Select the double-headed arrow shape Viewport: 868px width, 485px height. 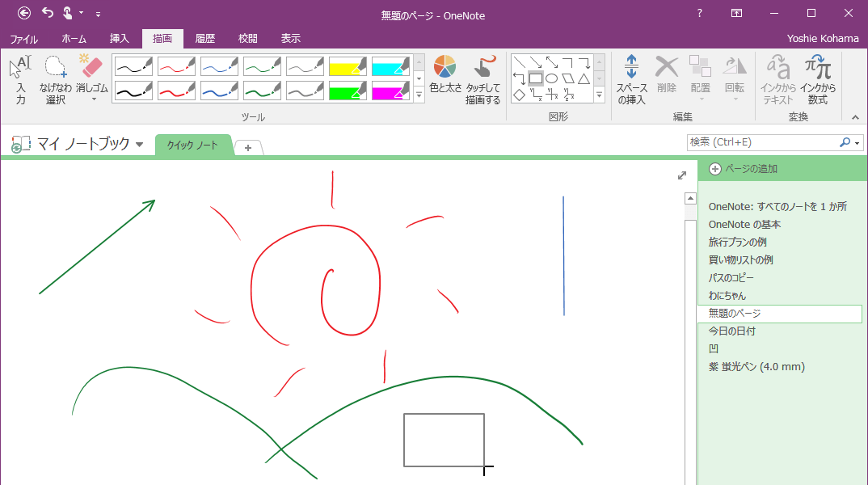coord(551,62)
